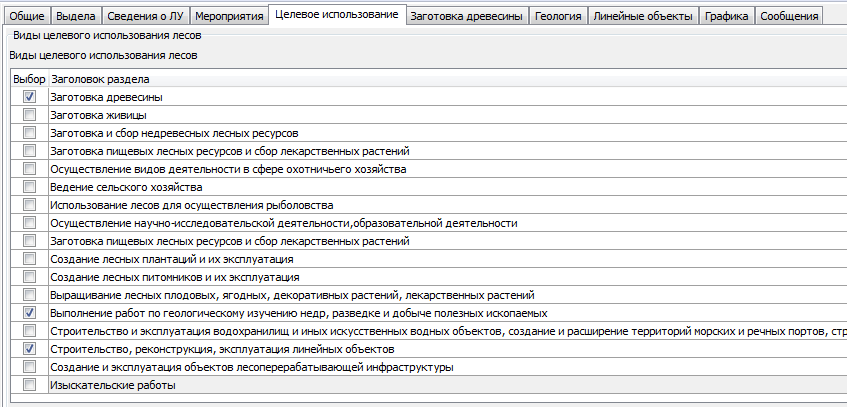
Task: Check Использование лесов для рыболовства box
Action: (x=29, y=205)
